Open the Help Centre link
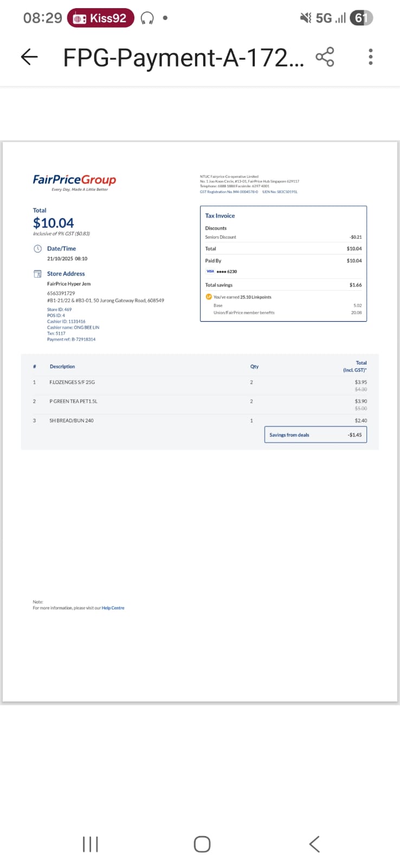Viewport: 400px width, 868px height. click(x=113, y=608)
